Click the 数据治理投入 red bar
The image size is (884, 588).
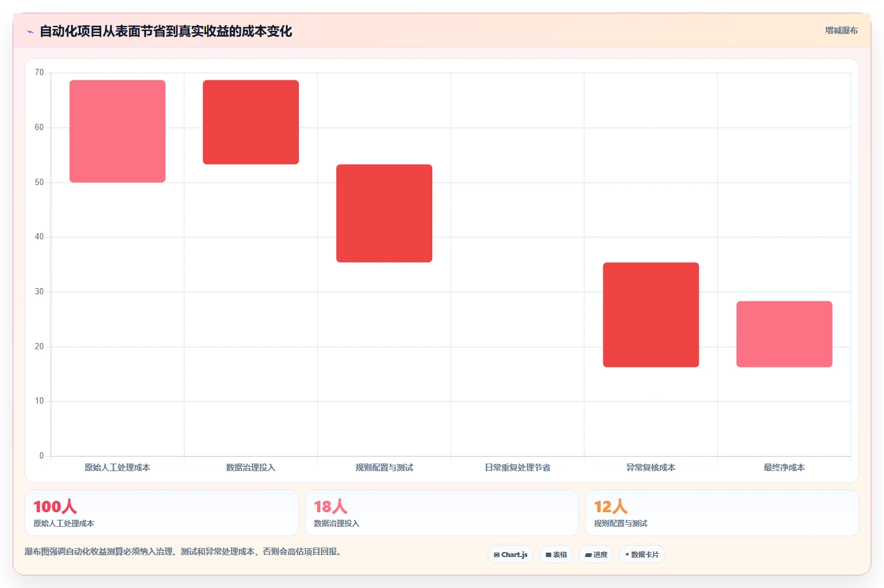click(251, 122)
